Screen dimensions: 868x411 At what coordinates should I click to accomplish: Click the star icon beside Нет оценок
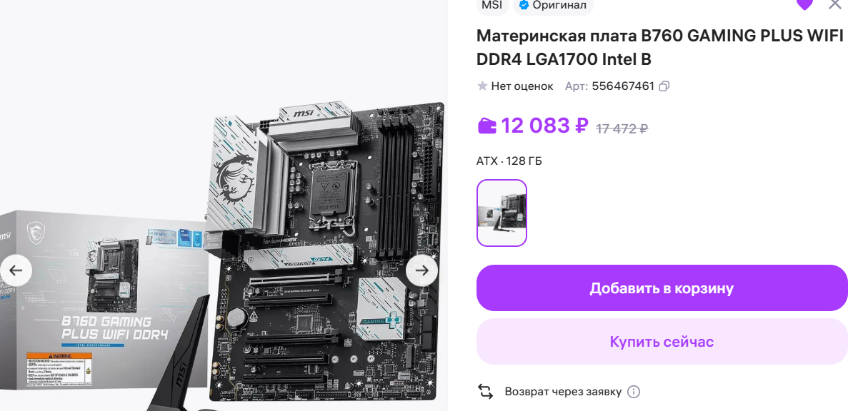click(482, 86)
